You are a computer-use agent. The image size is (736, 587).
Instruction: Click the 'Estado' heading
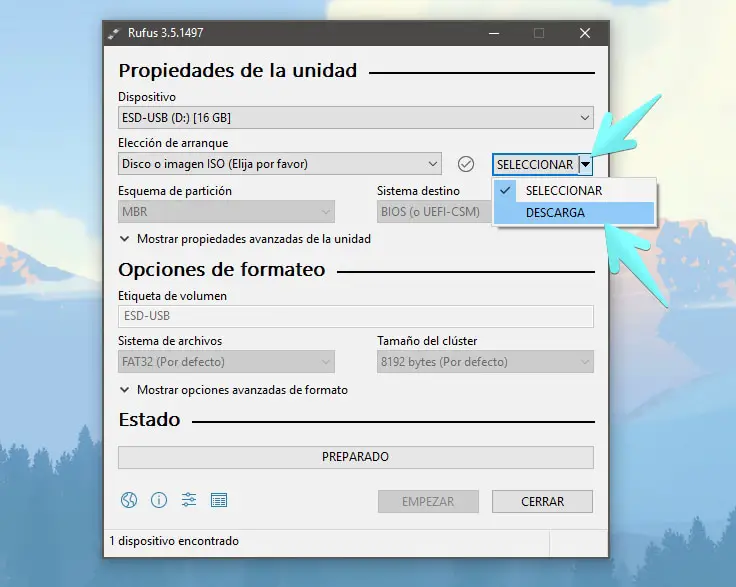(149, 419)
